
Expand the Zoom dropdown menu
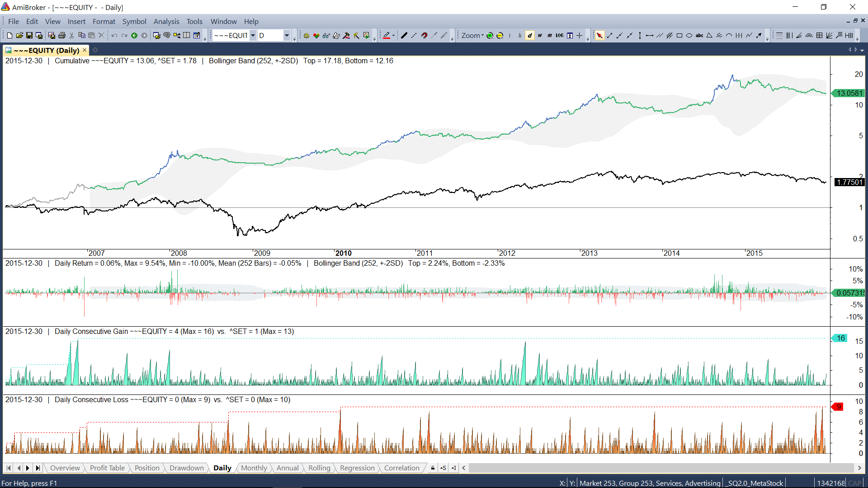472,36
